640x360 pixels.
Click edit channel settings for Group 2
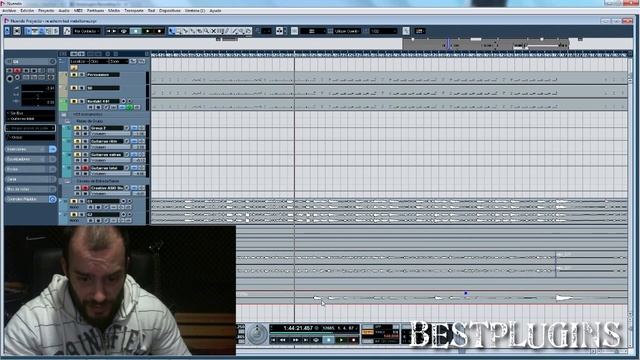tap(127, 128)
